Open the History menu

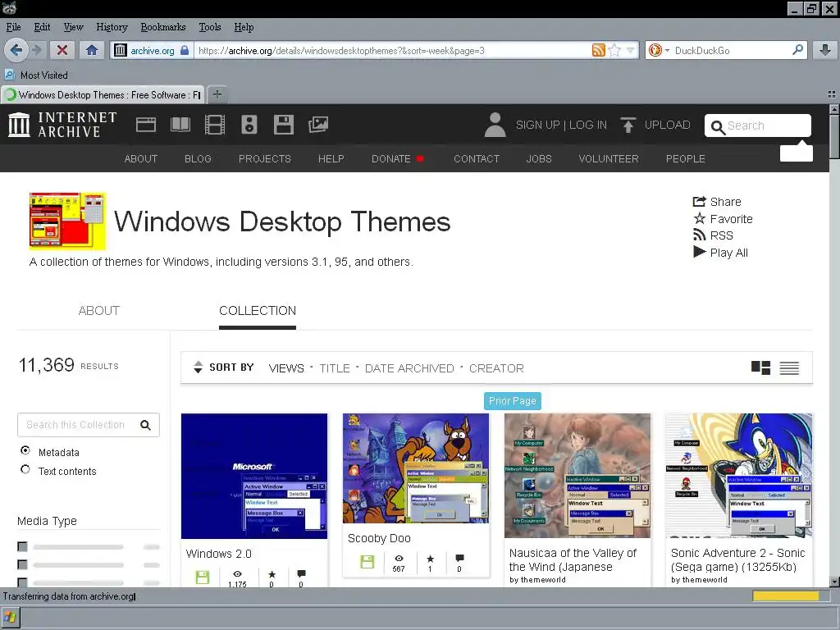(x=112, y=27)
